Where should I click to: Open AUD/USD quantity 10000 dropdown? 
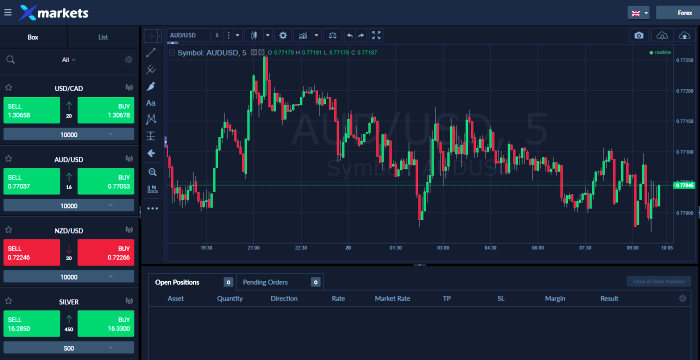coord(69,205)
